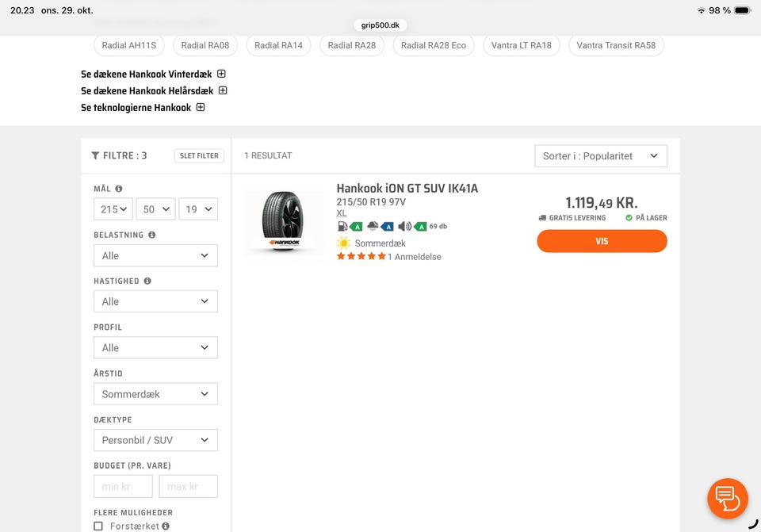The image size is (761, 532).
Task: Click the XL abbreviation link
Action: [341, 213]
